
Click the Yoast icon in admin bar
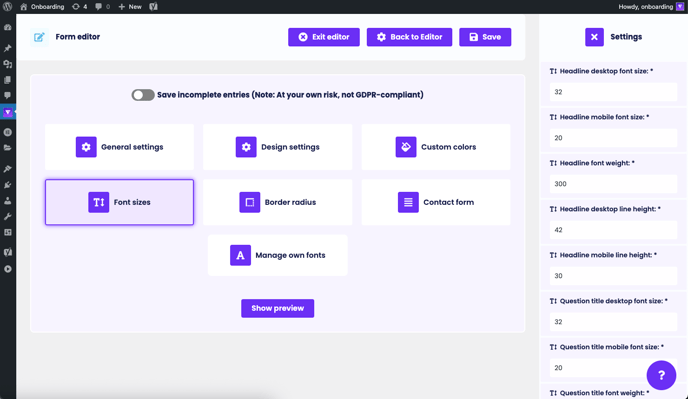coord(153,7)
